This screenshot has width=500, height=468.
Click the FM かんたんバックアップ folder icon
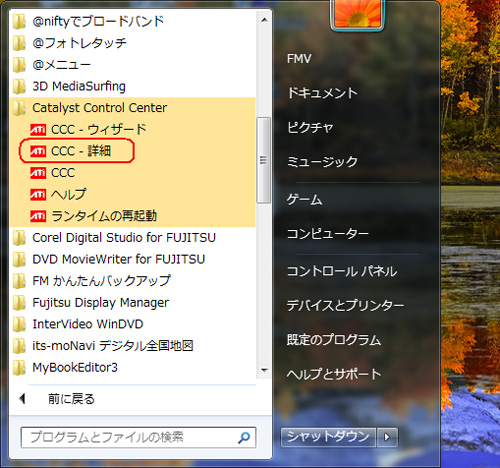(x=19, y=281)
